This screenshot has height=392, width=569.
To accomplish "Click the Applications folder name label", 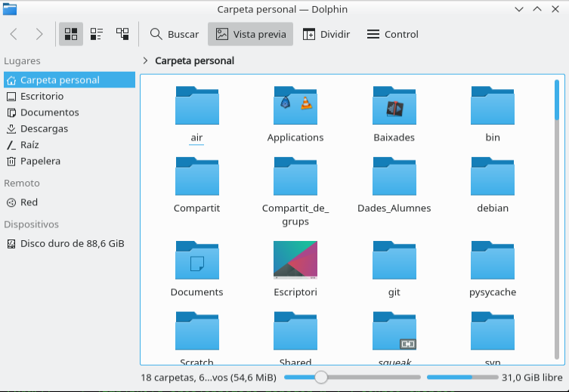I will click(295, 137).
